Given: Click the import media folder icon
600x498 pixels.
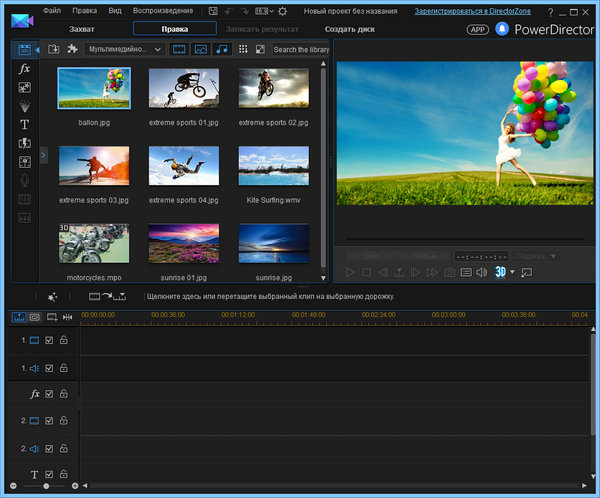Looking at the screenshot, I should click(52, 48).
